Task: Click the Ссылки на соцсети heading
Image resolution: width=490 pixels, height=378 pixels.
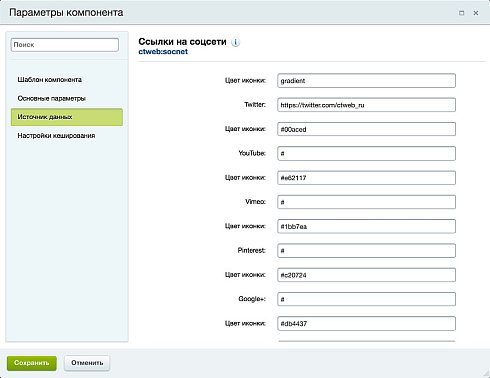Action: pyautogui.click(x=182, y=42)
